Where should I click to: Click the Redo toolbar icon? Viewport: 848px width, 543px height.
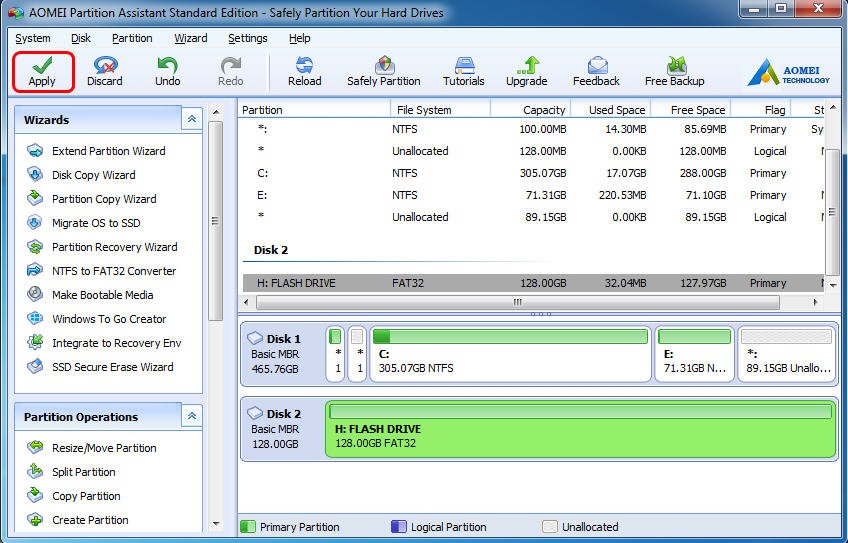tap(231, 72)
